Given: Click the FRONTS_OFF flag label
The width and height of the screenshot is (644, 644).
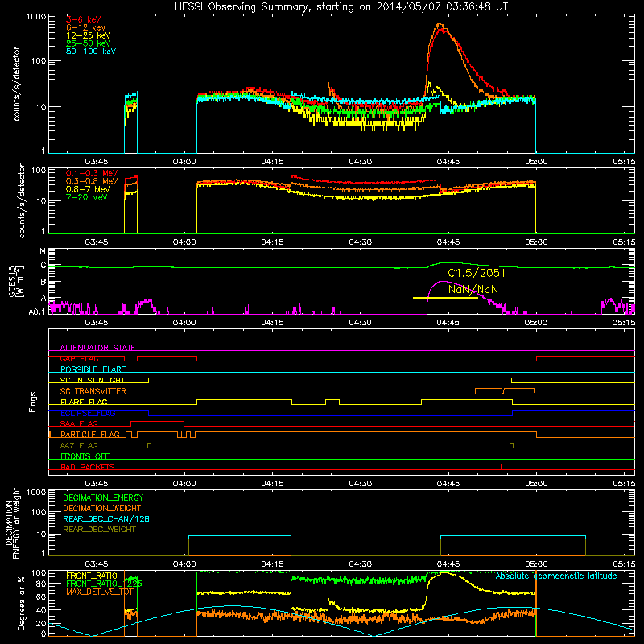Looking at the screenshot, I should (x=85, y=456).
